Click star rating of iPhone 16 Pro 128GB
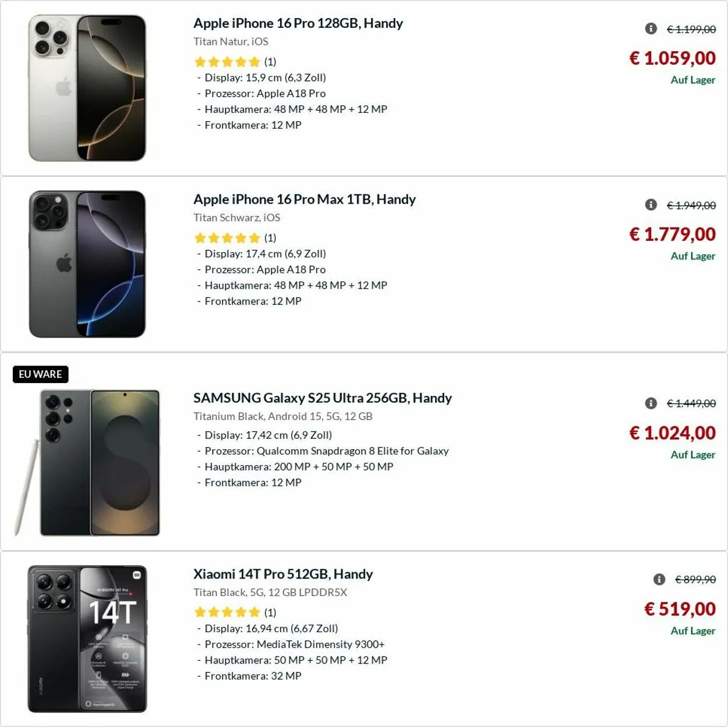The width and height of the screenshot is (728, 727). point(227,62)
